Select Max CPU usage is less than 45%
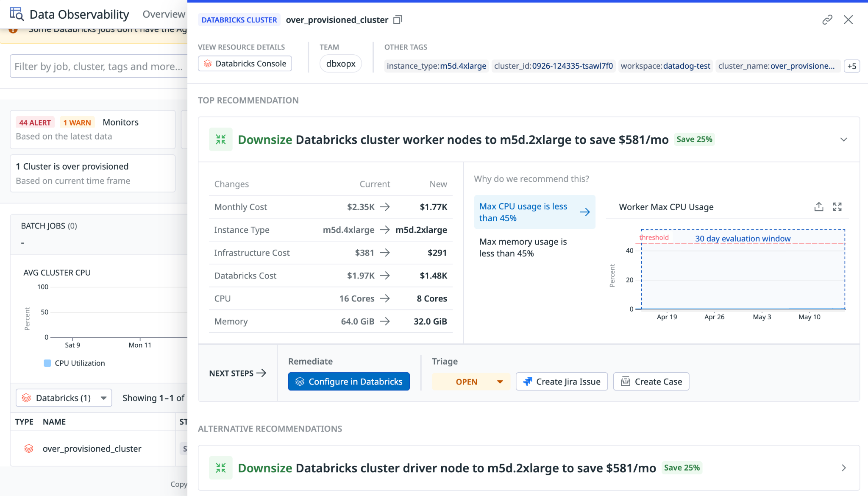Image resolution: width=868 pixels, height=496 pixels. coord(534,212)
